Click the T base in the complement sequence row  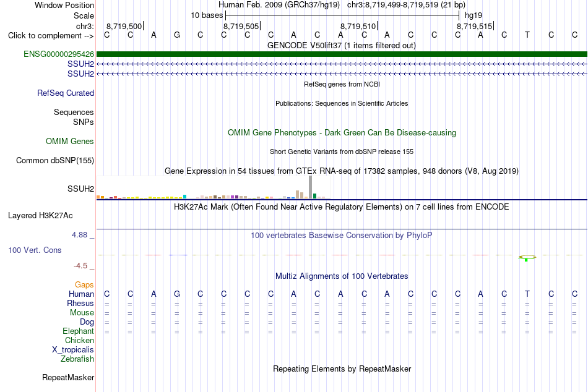[527, 35]
